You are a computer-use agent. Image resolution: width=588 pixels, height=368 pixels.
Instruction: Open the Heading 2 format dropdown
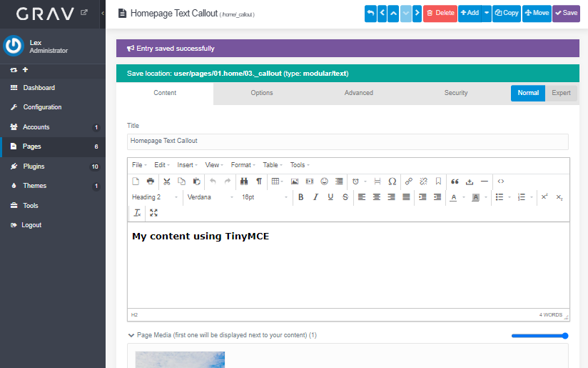tap(155, 197)
